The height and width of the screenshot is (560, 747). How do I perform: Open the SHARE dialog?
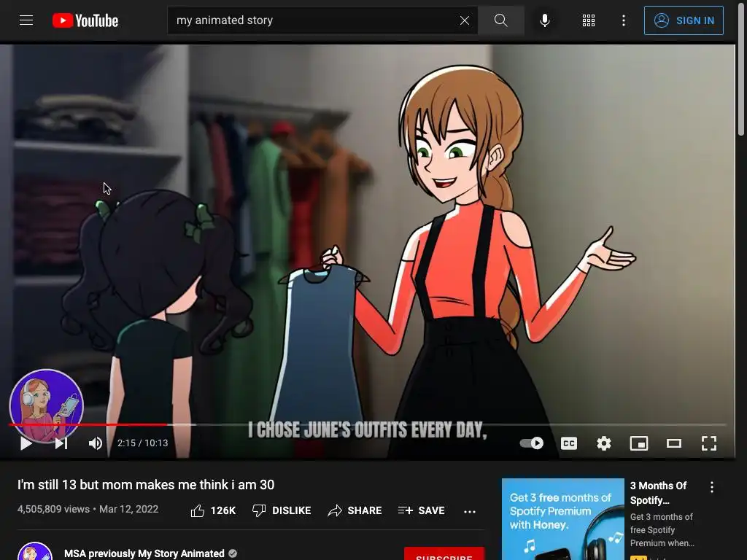(355, 510)
